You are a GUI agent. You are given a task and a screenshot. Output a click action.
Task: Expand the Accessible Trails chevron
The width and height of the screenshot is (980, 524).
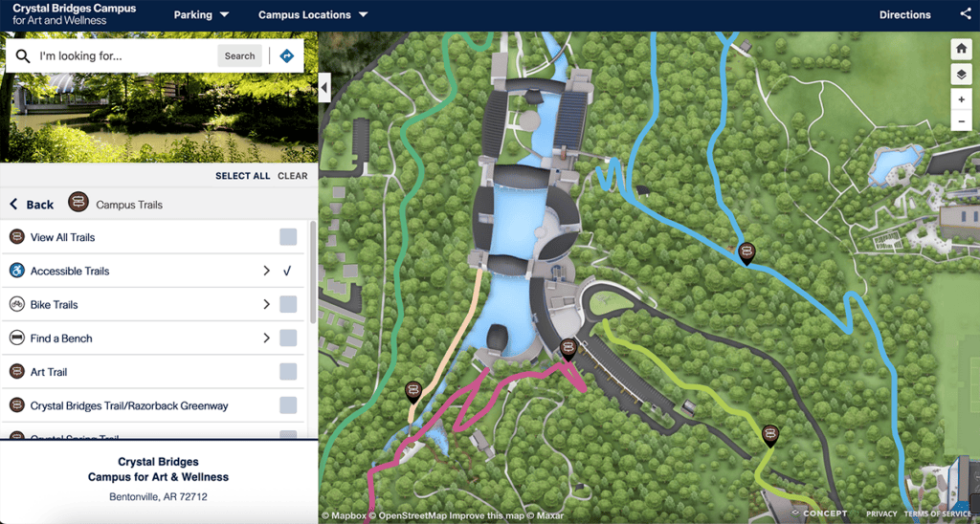[x=267, y=272]
